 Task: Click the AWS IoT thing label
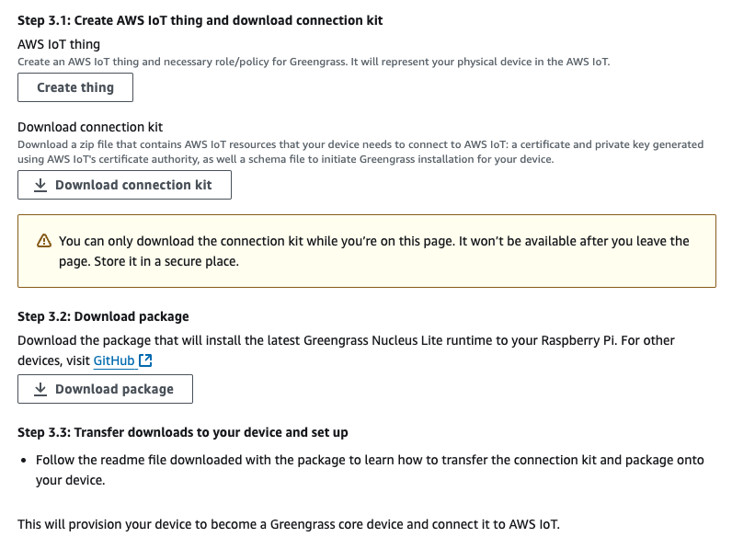coord(59,44)
